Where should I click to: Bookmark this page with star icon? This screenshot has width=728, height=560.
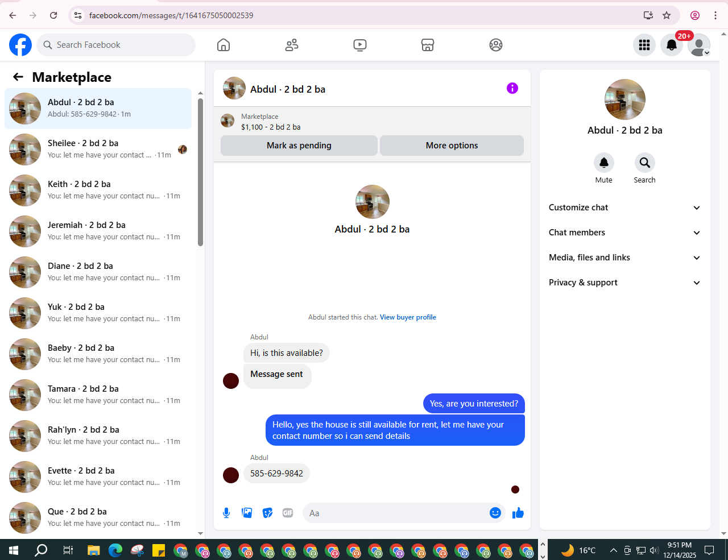tap(667, 15)
